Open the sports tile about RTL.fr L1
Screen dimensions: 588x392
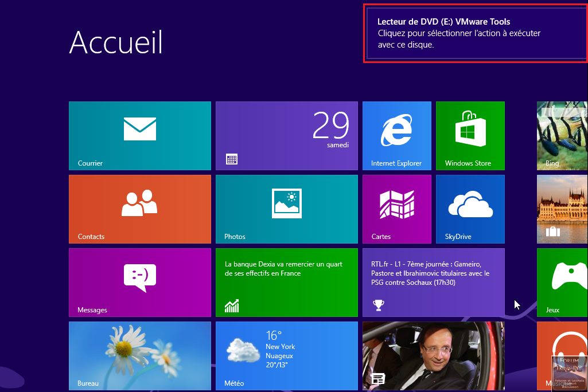pyautogui.click(x=434, y=283)
